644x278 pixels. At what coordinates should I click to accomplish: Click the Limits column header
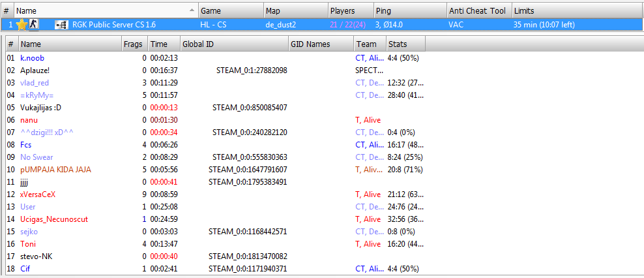[x=575, y=10]
